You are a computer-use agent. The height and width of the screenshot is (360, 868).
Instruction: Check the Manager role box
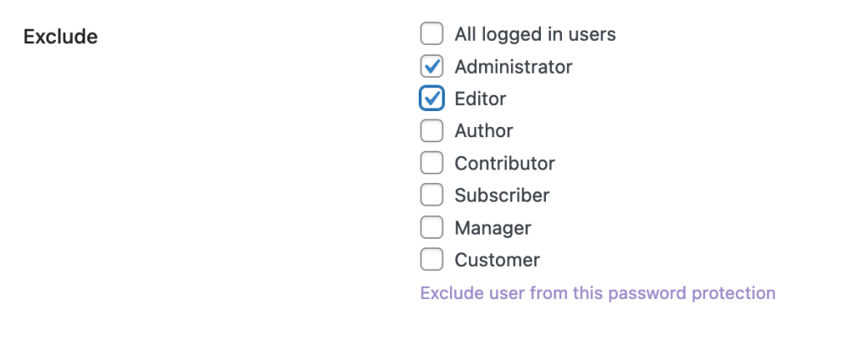point(431,228)
